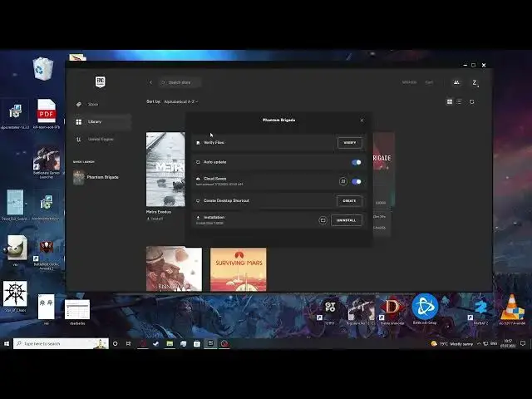Minimize the Epic Games Launcher window
This screenshot has width=532, height=399.
click(465, 65)
